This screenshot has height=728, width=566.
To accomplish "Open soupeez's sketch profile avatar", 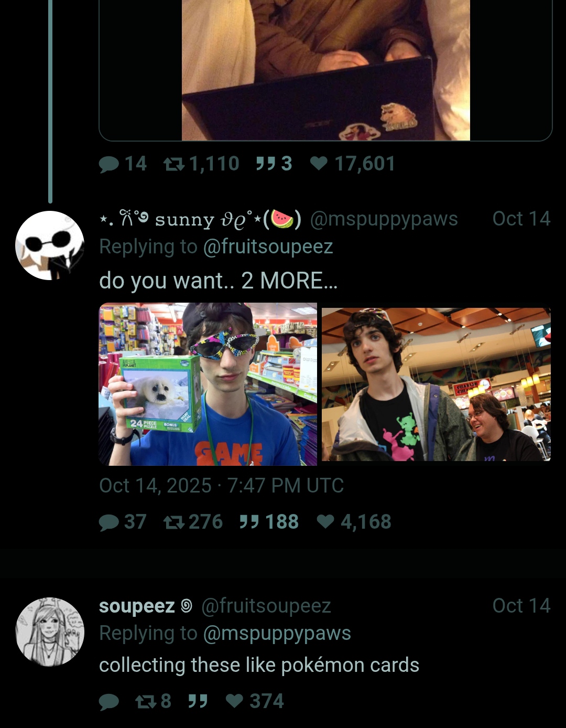I will tap(50, 631).
